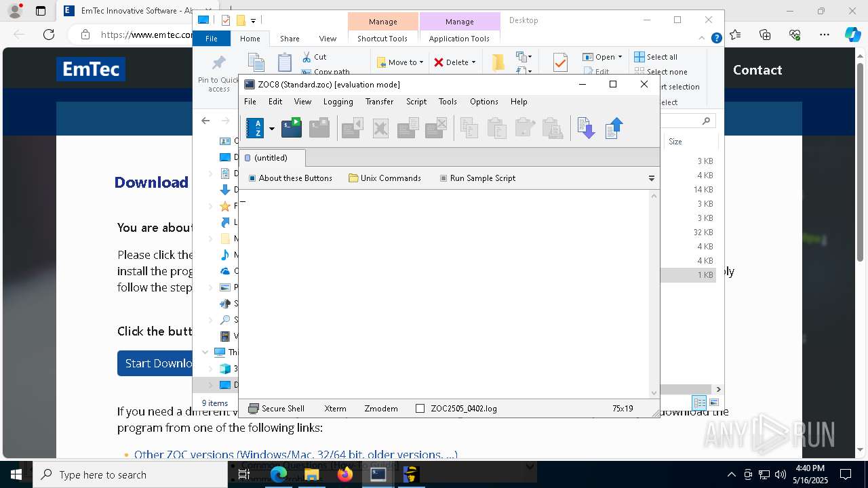This screenshot has height=488, width=868.
Task: Refresh the Edge browser page
Action: (49, 35)
